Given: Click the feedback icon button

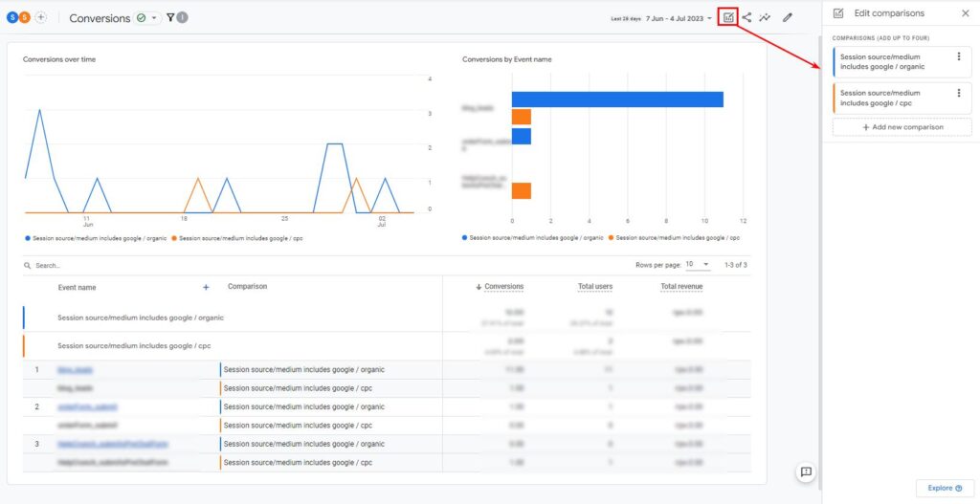Looking at the screenshot, I should [x=806, y=471].
